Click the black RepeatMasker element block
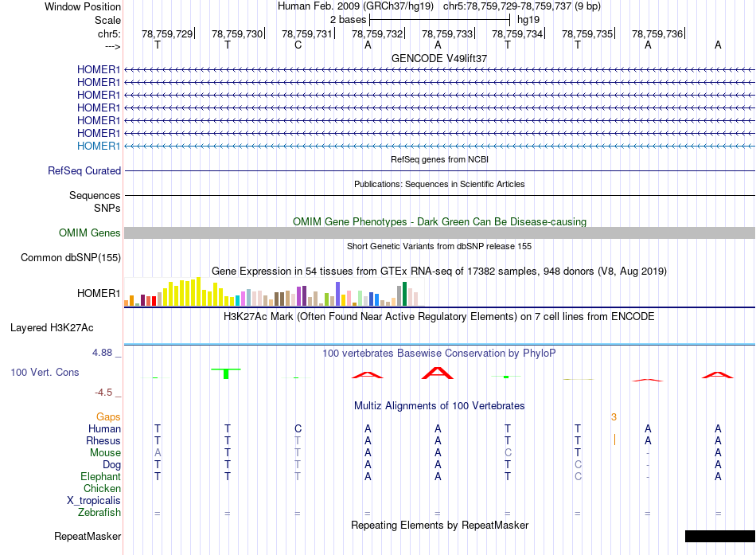 tap(719, 536)
